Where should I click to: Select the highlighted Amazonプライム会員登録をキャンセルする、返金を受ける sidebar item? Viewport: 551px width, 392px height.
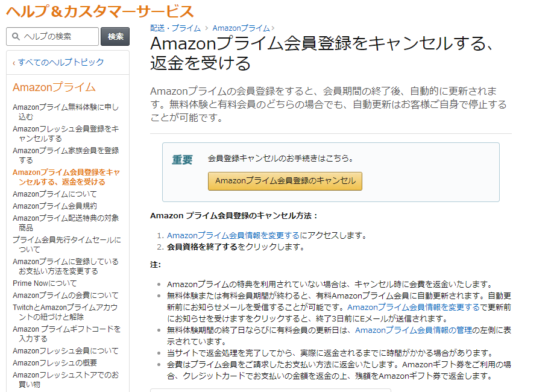(x=66, y=177)
